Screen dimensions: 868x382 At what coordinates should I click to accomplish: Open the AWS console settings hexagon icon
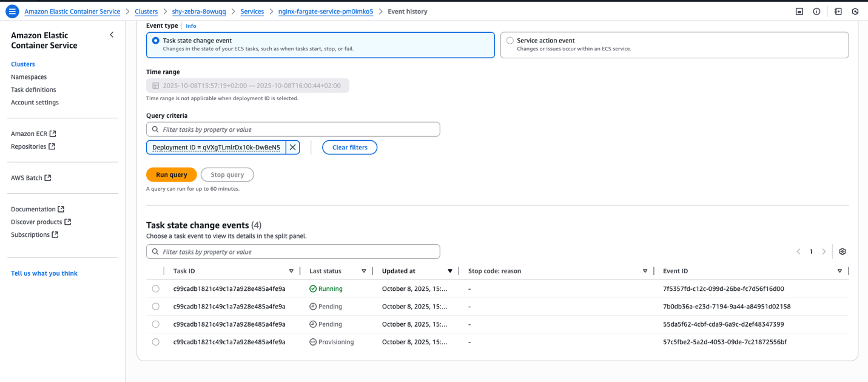point(855,11)
